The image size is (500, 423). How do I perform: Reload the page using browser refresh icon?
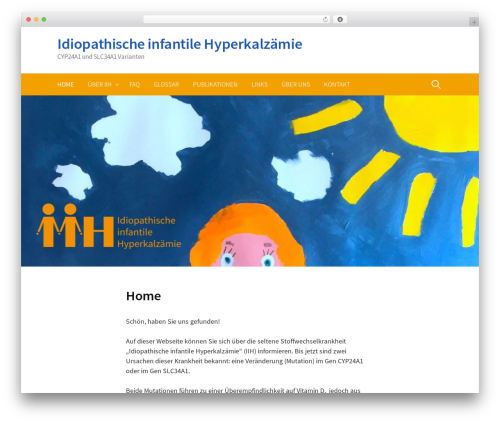[325, 20]
